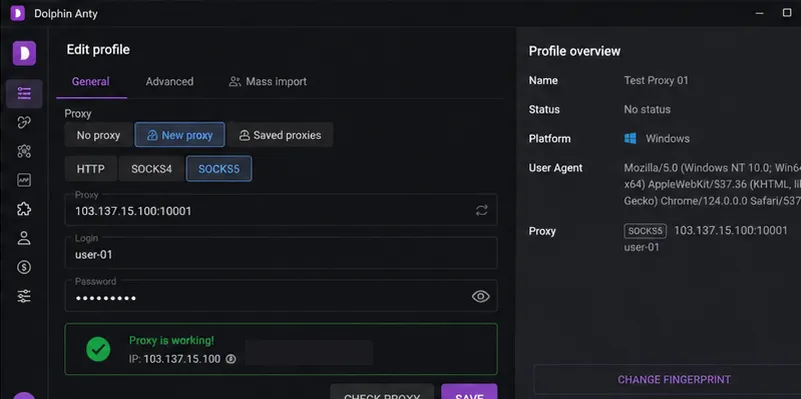Image resolution: width=801 pixels, height=399 pixels.
Task: Click the user-01 text under overview proxy
Action: [x=642, y=247]
